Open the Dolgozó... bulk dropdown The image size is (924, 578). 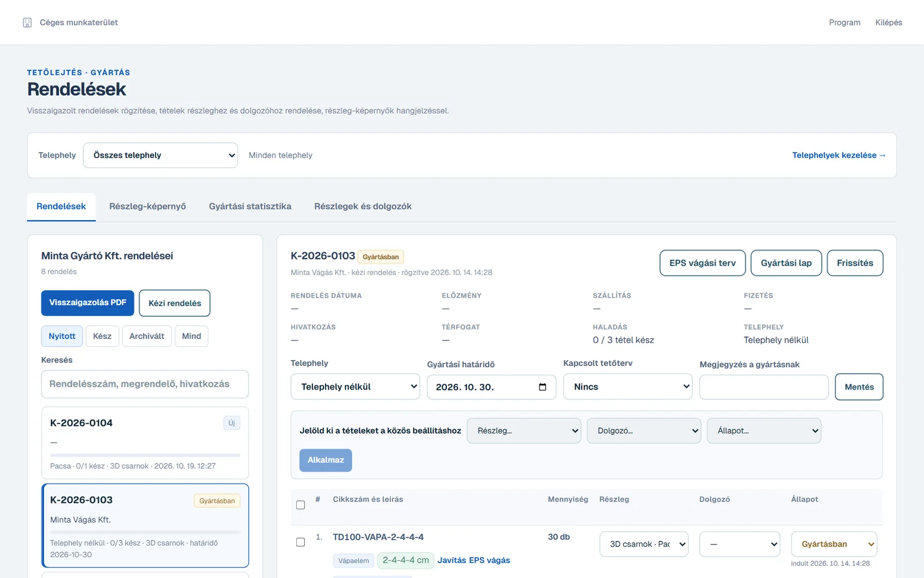[x=644, y=431]
